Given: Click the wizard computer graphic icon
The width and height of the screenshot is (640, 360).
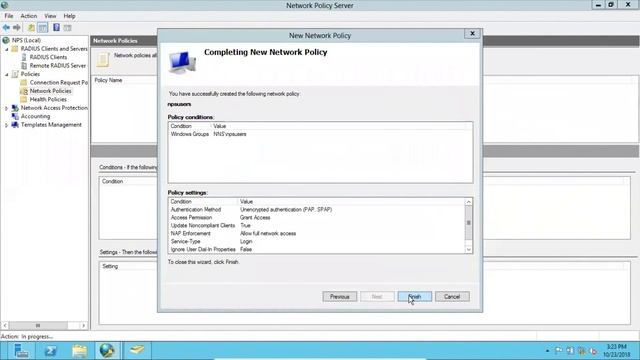Looking at the screenshot, I should coord(182,62).
